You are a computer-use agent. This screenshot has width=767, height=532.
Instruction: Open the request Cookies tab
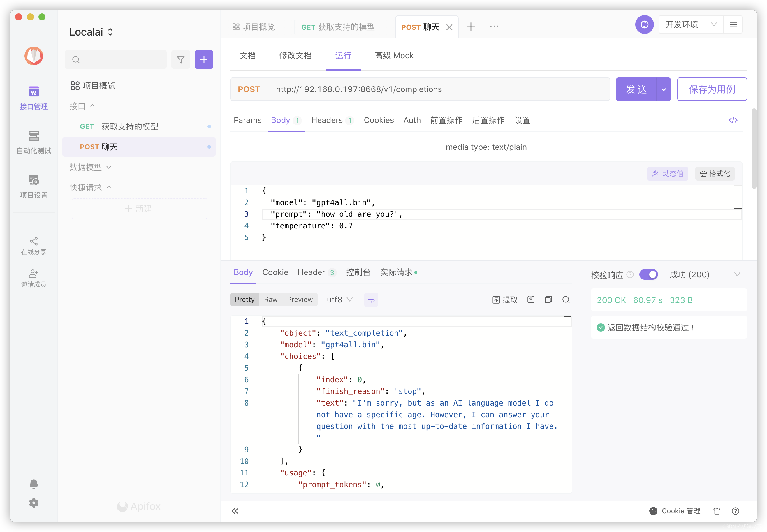(x=379, y=120)
